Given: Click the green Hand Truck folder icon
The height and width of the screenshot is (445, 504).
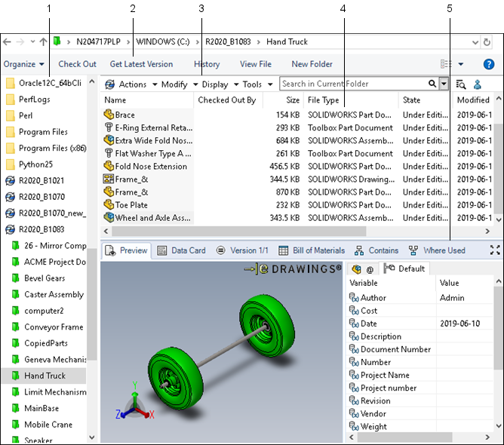Looking at the screenshot, I should pyautogui.click(x=15, y=376).
